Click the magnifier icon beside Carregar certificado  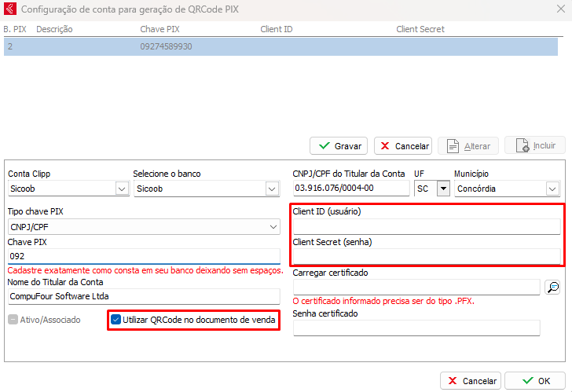552,288
